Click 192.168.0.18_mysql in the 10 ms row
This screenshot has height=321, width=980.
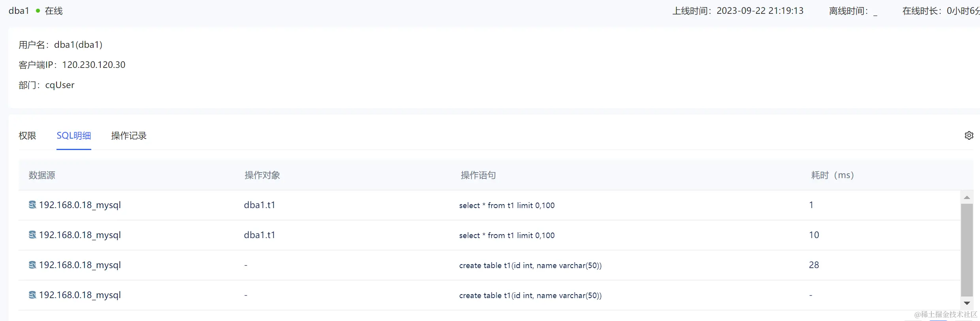click(x=80, y=235)
